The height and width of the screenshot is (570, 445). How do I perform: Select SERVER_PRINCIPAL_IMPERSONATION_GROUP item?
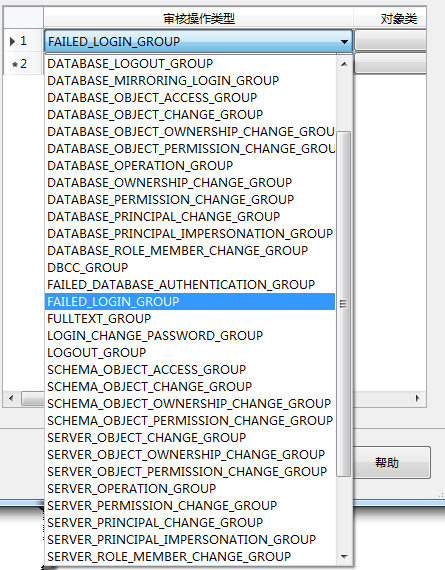click(190, 540)
